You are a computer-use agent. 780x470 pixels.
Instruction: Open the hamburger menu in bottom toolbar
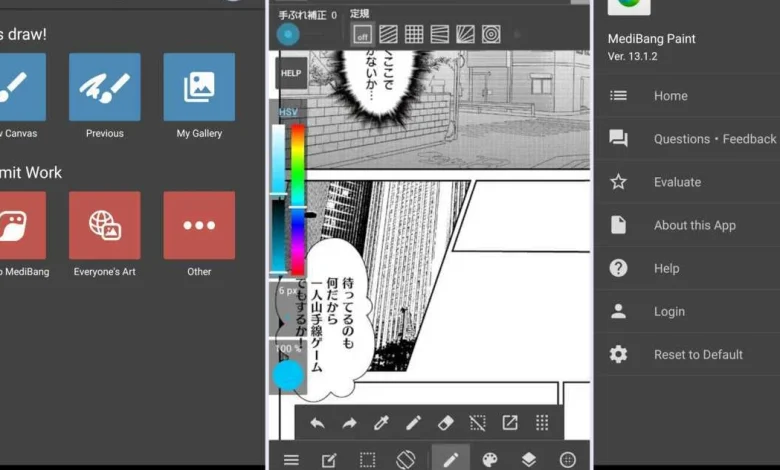[291, 459]
